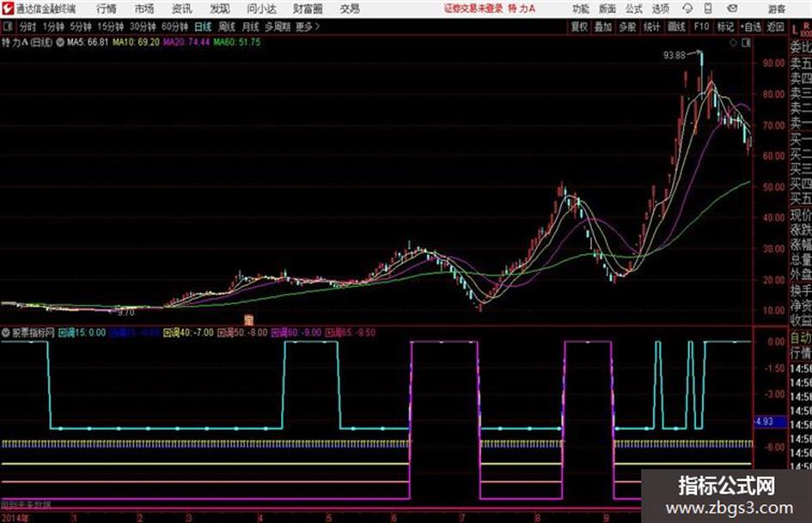Click the MA10: 69.20 value label
Image resolution: width=812 pixels, height=523 pixels.
[x=137, y=42]
